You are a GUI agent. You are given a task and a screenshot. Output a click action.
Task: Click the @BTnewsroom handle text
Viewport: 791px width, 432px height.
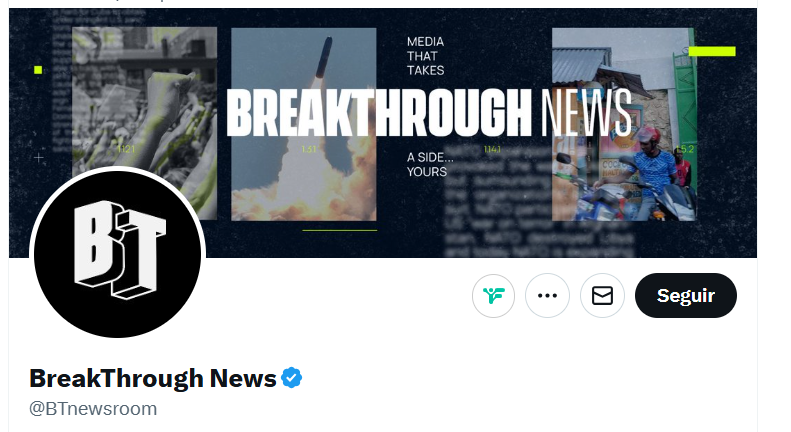coord(93,409)
